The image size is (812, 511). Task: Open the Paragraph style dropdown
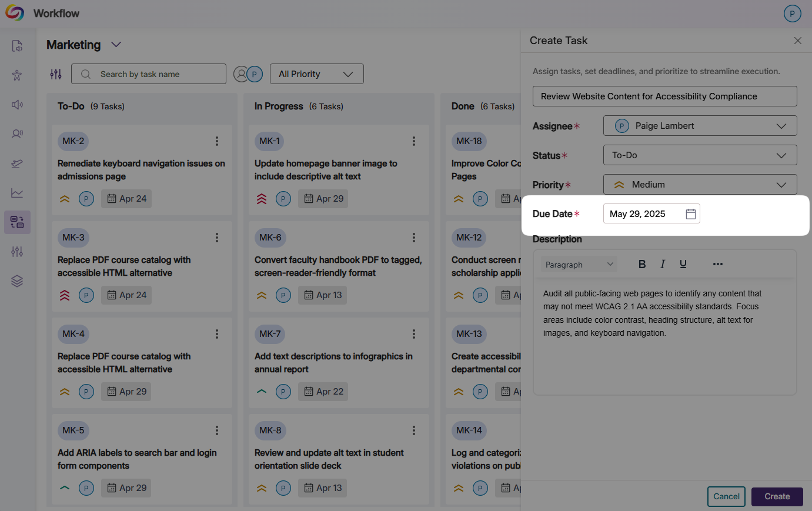[x=579, y=265]
